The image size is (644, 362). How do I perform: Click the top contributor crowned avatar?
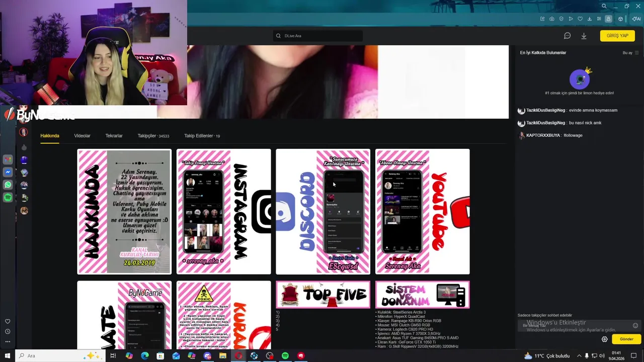(580, 79)
